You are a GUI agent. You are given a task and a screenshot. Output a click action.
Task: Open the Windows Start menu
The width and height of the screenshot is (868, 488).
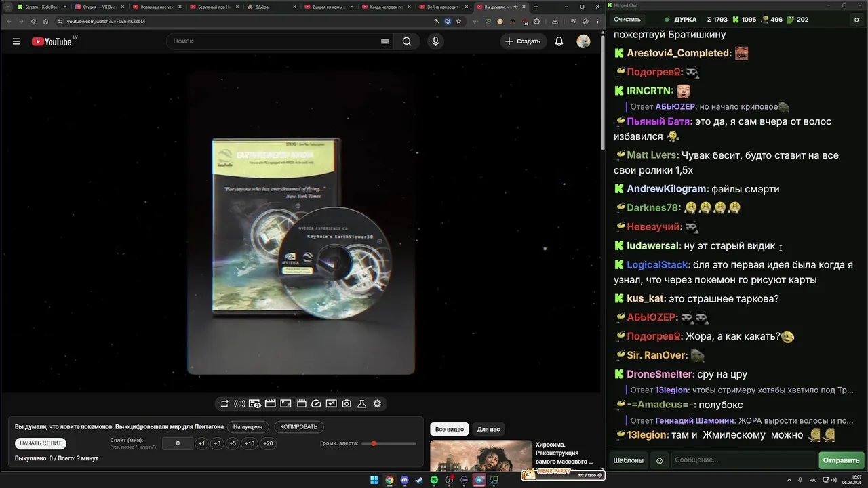(x=374, y=481)
